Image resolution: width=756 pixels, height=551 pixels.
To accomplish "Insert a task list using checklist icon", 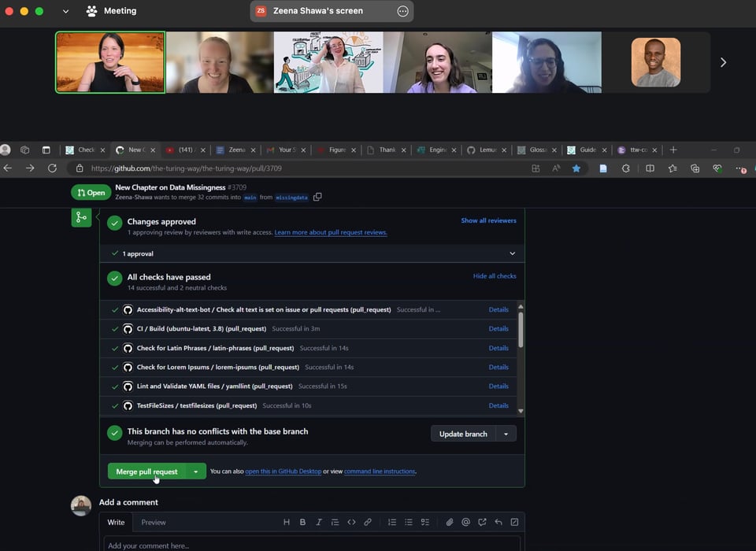I will tap(425, 522).
